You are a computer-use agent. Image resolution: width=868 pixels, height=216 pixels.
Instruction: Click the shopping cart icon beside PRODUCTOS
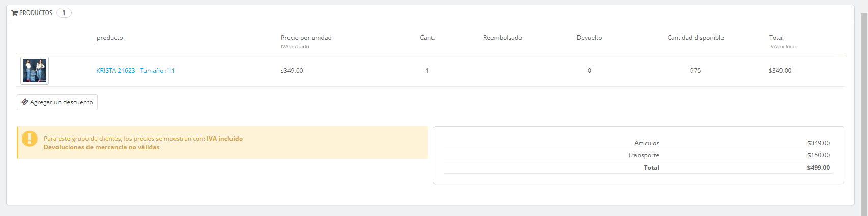(x=15, y=13)
